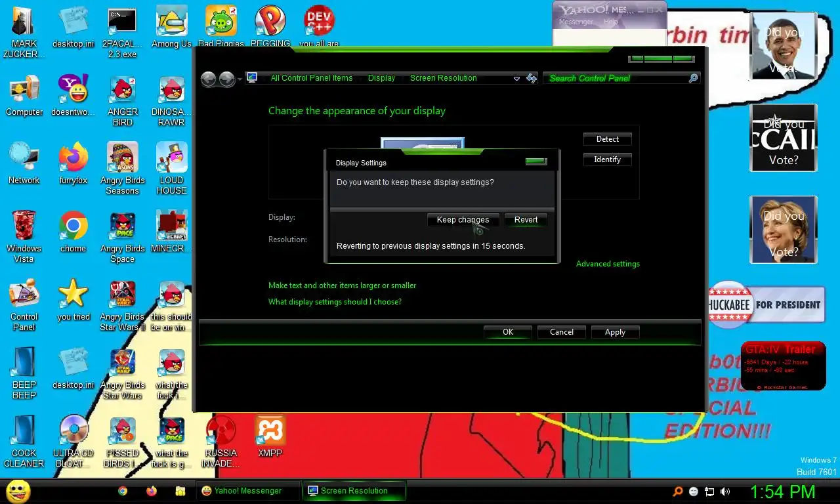Screen dimensions: 840x504
Task: Click the Detect button
Action: [607, 139]
